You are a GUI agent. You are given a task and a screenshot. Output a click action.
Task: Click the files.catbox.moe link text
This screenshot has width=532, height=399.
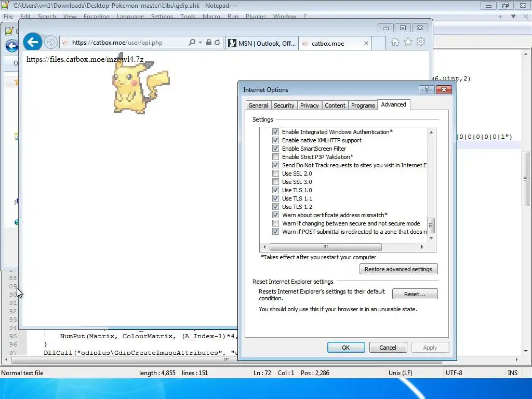pos(85,59)
